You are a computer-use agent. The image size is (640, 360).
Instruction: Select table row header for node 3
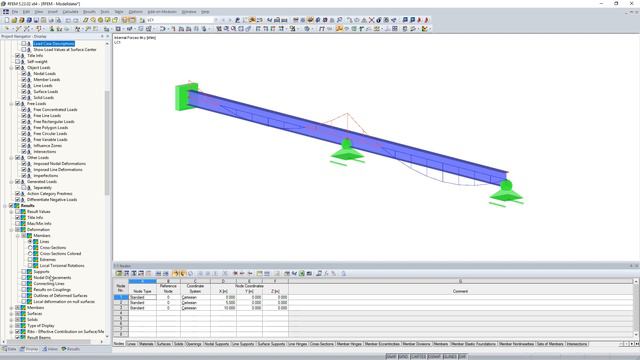(x=121, y=308)
